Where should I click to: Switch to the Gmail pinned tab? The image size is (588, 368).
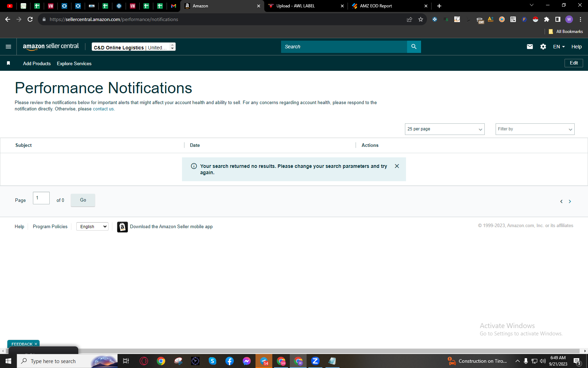click(174, 6)
